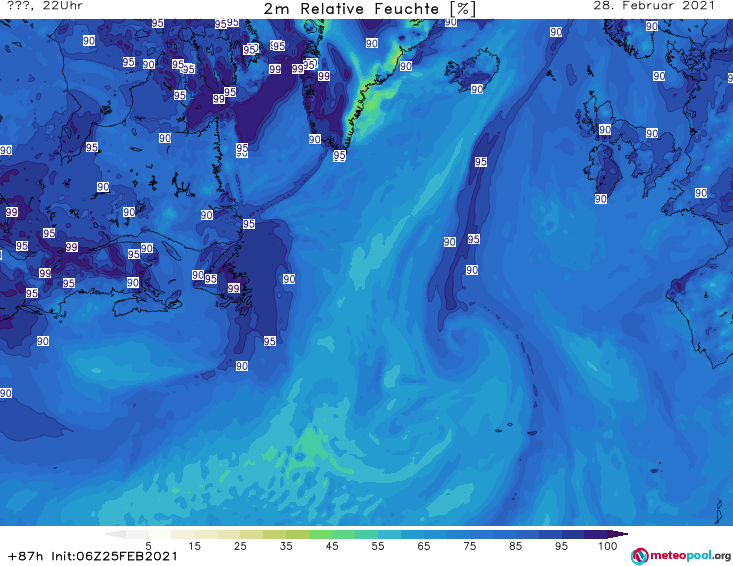Pick the bright green 45–50 colorbar segment
733x566 pixels.
tap(344, 534)
